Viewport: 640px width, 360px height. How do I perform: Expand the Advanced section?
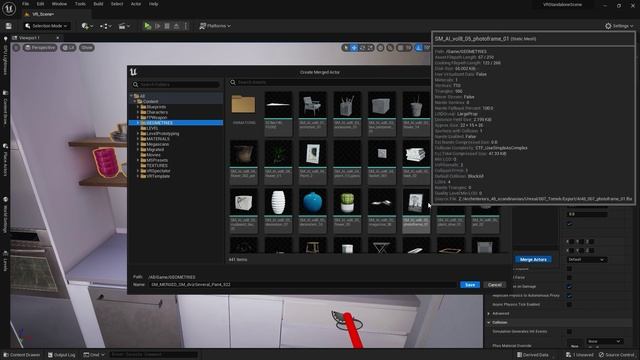pyautogui.click(x=489, y=313)
